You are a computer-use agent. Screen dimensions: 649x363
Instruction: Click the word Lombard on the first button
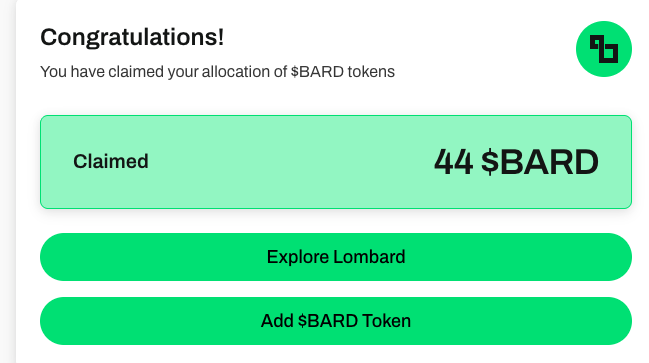coord(369,257)
